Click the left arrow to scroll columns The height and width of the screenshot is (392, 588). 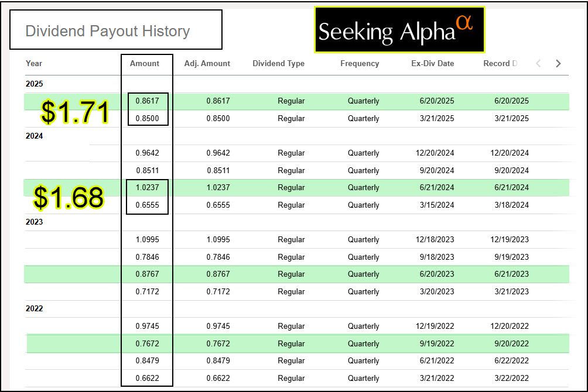tap(539, 64)
